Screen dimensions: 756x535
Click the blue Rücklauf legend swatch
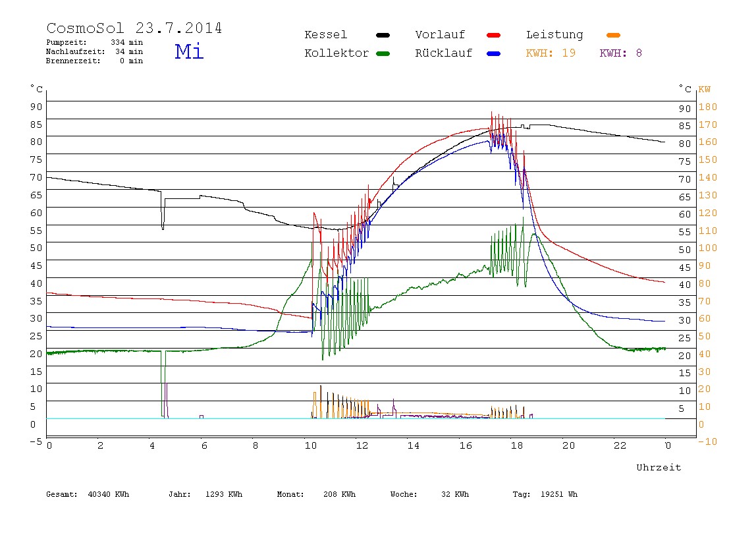pyautogui.click(x=494, y=53)
